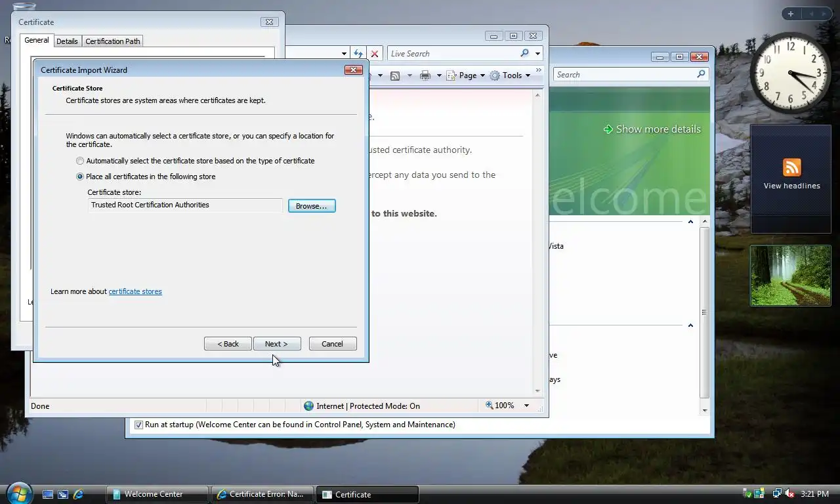
Task: Select Place all certificates in following store
Action: coord(80,177)
